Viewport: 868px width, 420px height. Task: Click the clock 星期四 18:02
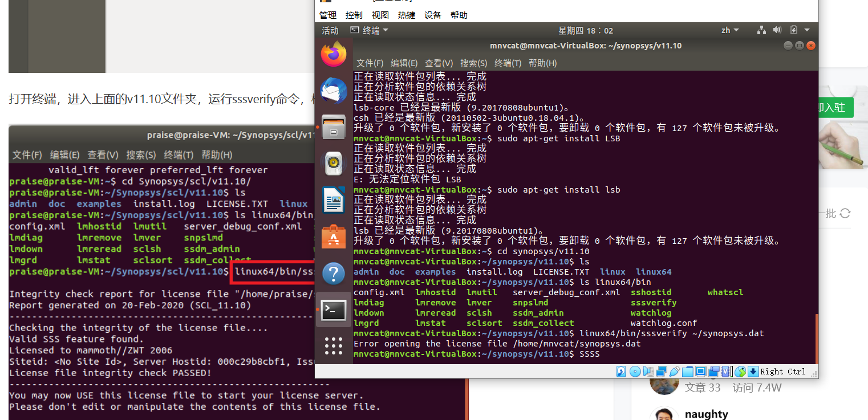click(x=586, y=30)
